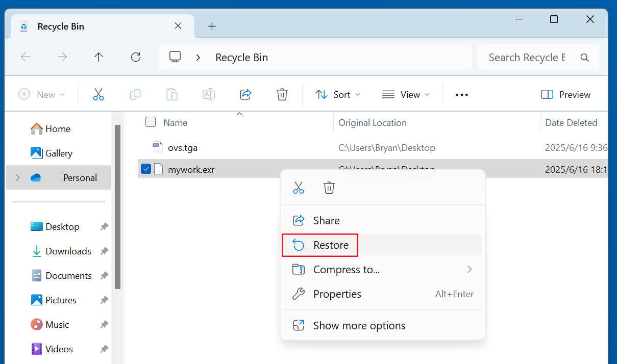Click Show more options in the context menu
The image size is (617, 364).
tap(359, 325)
